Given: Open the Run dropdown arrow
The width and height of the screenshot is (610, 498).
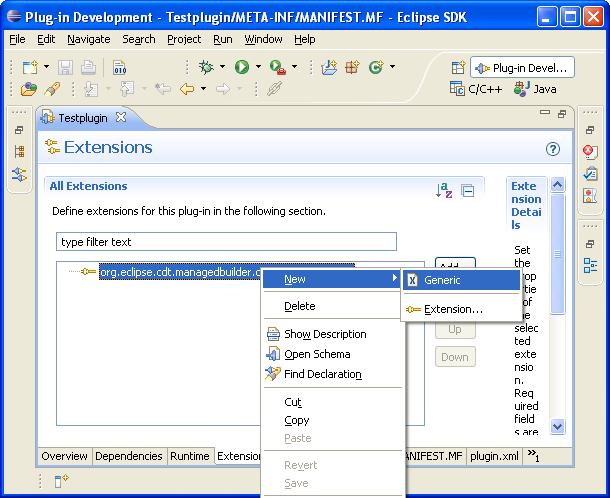Looking at the screenshot, I should (258, 67).
